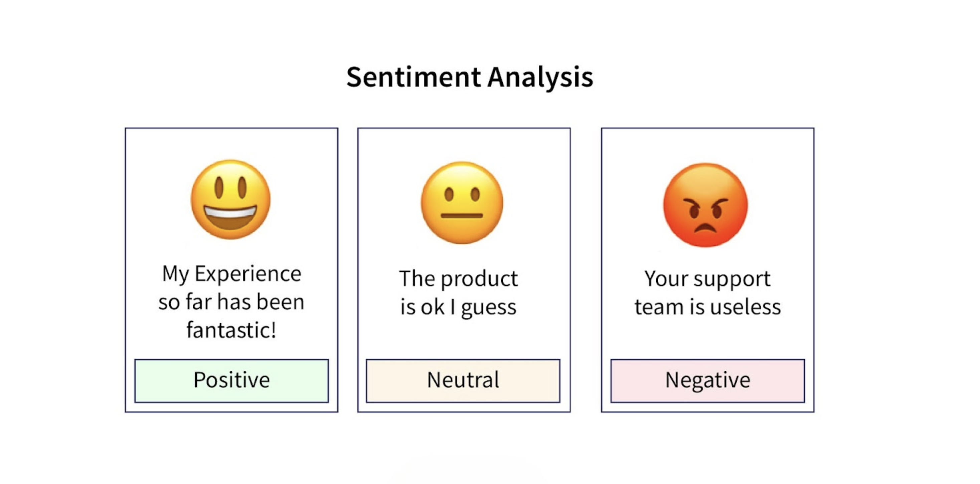Viewport: 980px width, 484px height.
Task: Click "My Experience" text line
Action: [232, 273]
